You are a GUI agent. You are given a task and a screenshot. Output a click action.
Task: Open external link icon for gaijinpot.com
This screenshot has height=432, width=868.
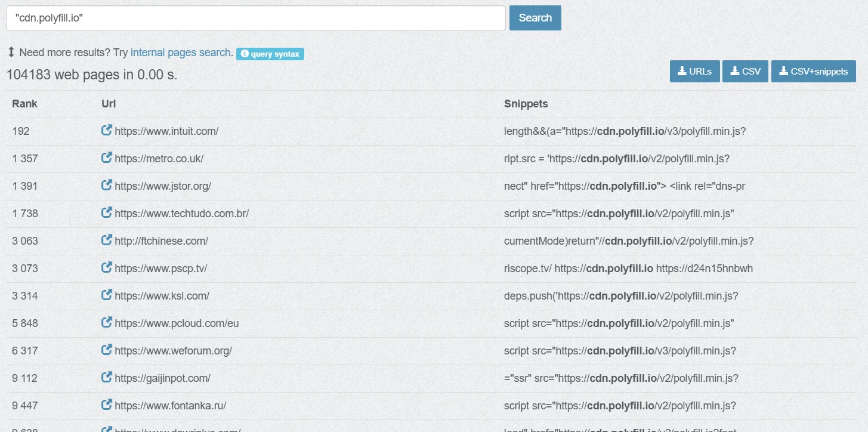pyautogui.click(x=107, y=377)
